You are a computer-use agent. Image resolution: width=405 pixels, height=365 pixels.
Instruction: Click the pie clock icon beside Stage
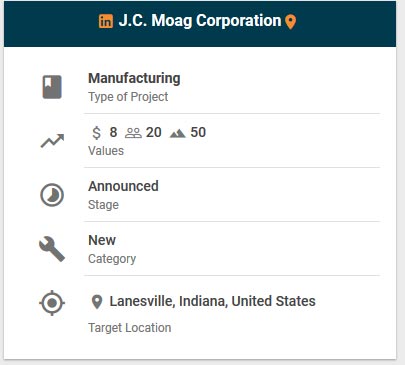[52, 195]
